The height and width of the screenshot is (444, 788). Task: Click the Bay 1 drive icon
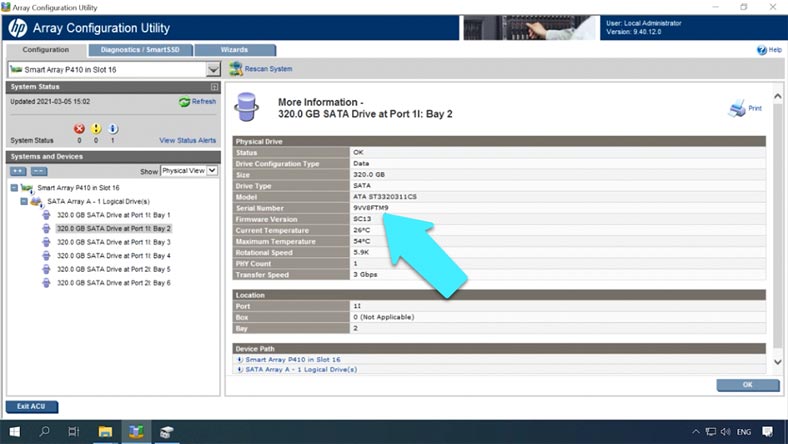[46, 215]
